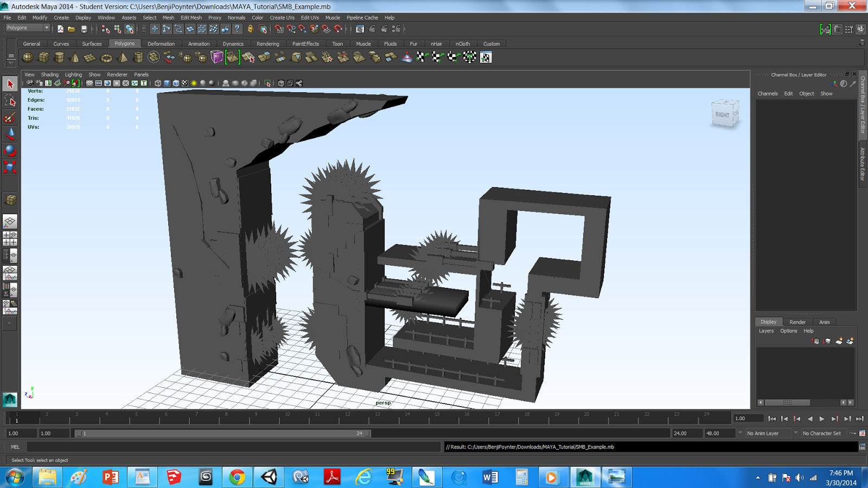
Task: Activate the Rotate tool
Action: 10,150
